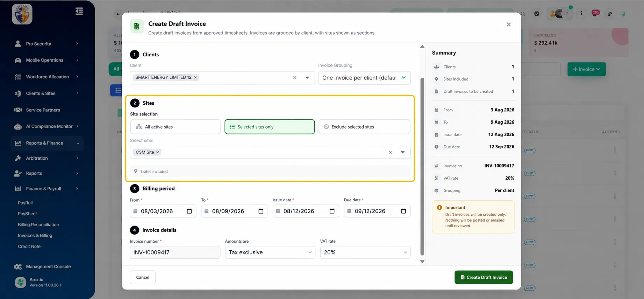This screenshot has width=644, height=299.
Task: Open the +Invoice dropdown button
Action: (x=586, y=69)
